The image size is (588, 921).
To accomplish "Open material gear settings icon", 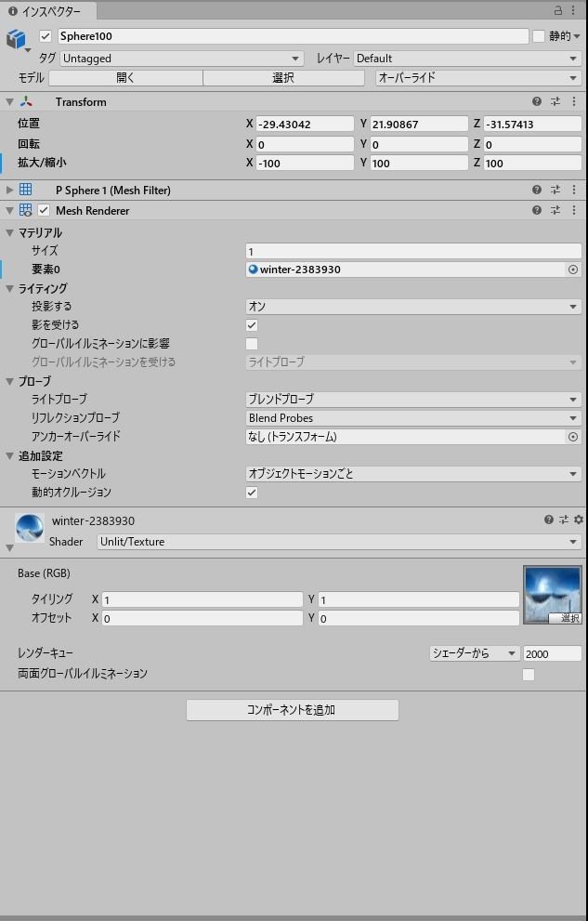I will pos(578,520).
